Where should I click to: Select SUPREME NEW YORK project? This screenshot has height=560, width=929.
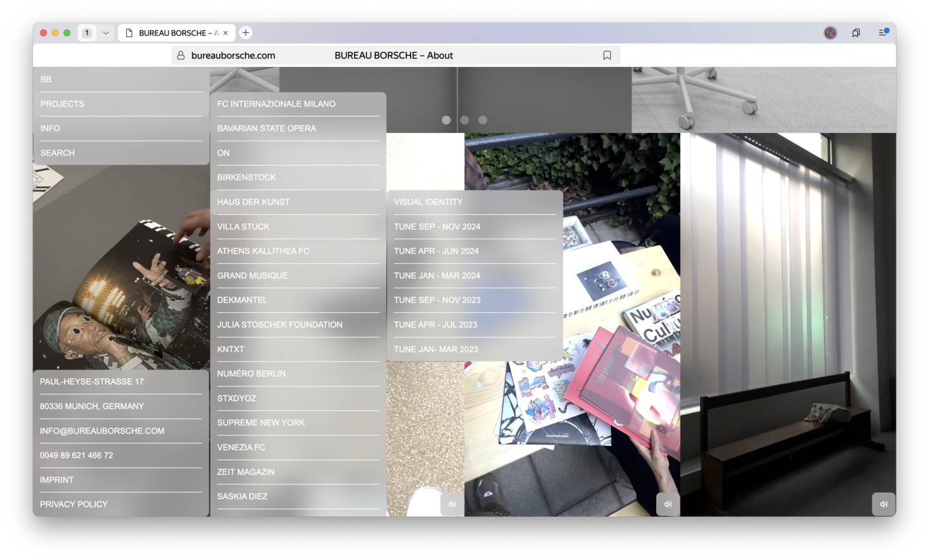(298, 423)
